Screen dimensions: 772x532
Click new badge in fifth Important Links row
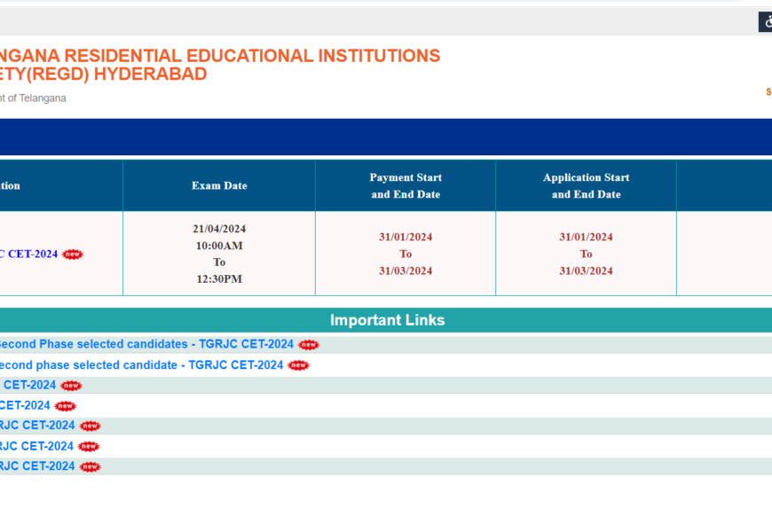point(90,426)
